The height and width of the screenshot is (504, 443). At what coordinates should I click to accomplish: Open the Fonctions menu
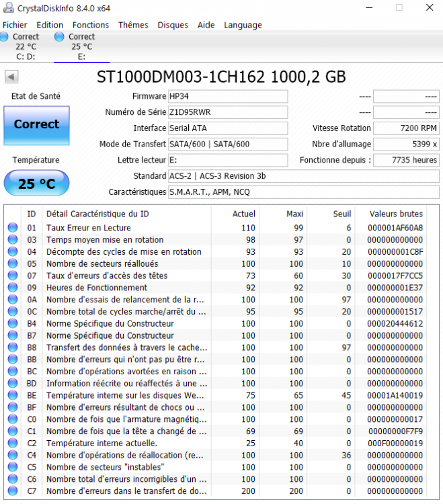(x=91, y=25)
